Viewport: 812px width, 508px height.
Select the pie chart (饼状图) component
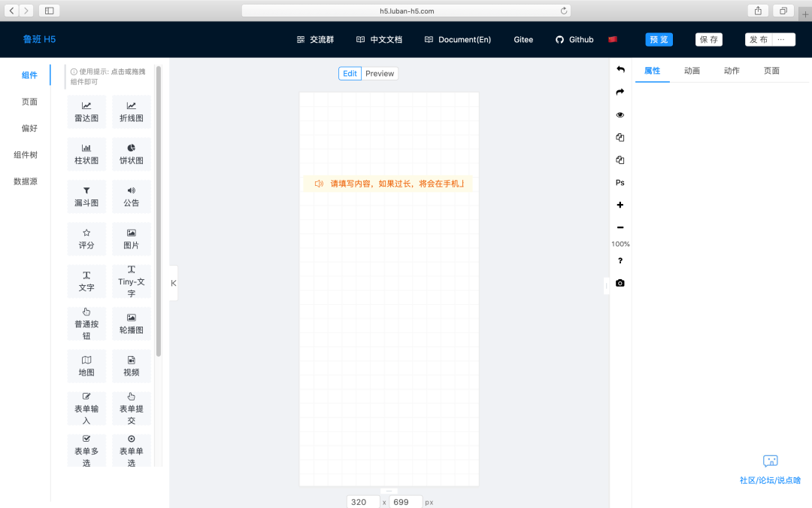pos(131,154)
